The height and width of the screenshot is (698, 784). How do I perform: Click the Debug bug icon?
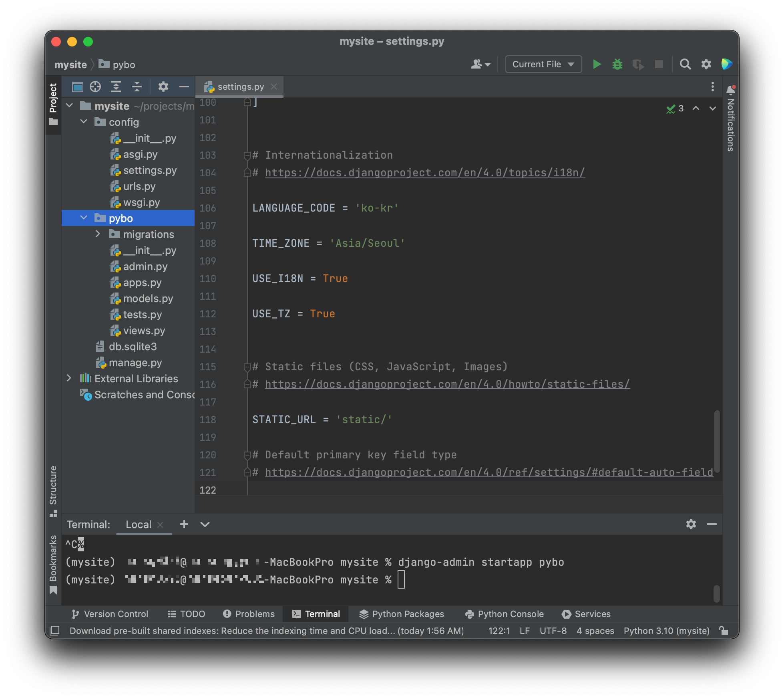tap(617, 64)
